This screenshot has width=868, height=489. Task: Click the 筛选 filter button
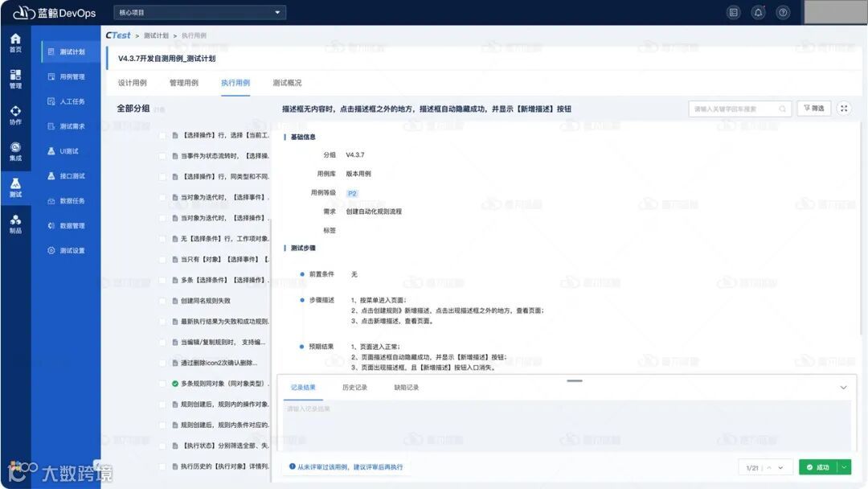click(x=813, y=109)
